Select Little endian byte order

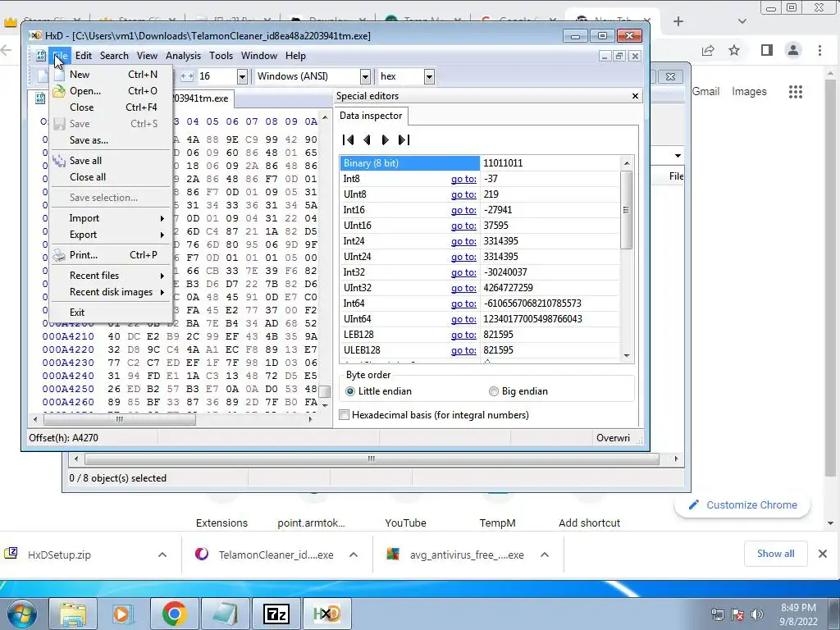click(378, 391)
